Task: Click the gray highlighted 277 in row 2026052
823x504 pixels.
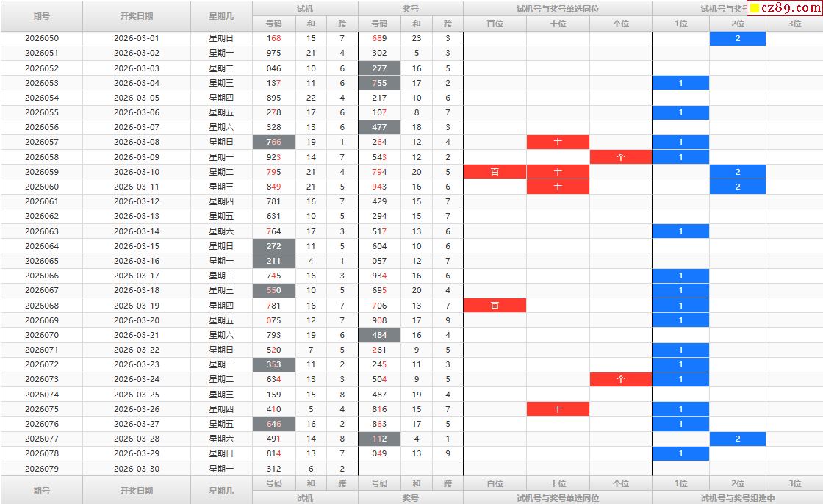Action: (379, 68)
